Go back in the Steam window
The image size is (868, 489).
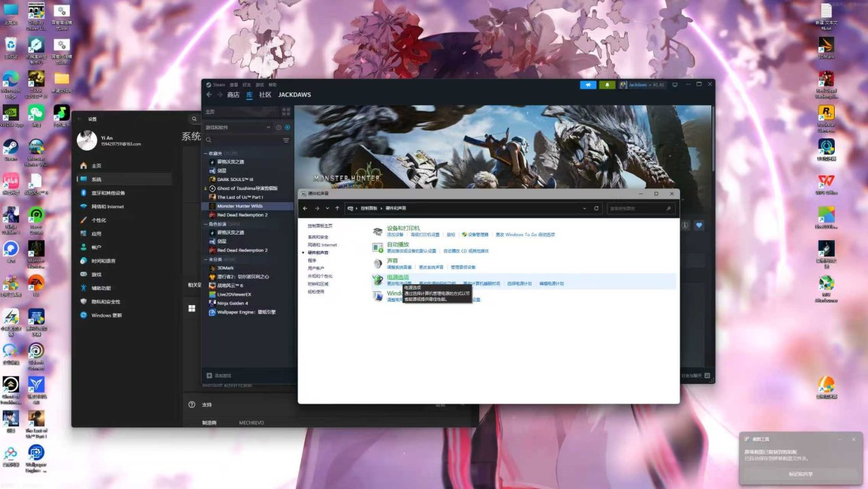pos(210,95)
